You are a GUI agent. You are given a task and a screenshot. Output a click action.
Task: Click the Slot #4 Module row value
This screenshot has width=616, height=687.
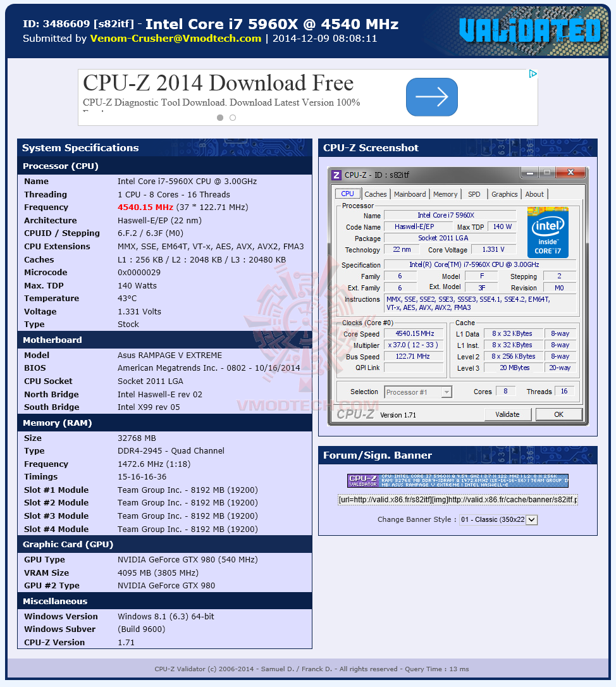point(187,529)
